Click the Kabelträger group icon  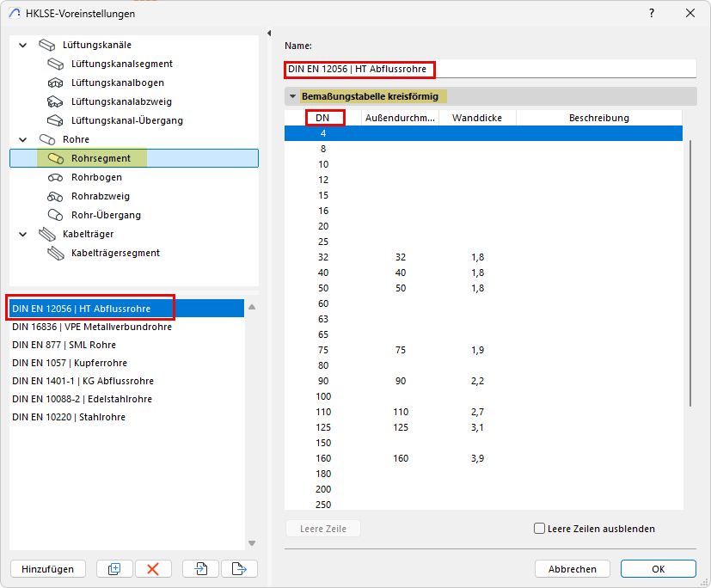[x=46, y=234]
